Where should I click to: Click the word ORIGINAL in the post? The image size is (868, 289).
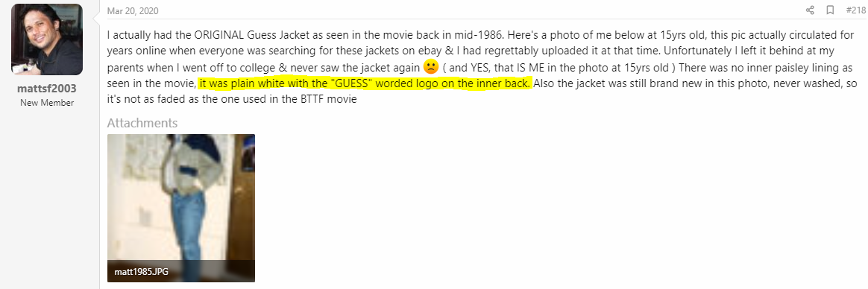click(219, 34)
